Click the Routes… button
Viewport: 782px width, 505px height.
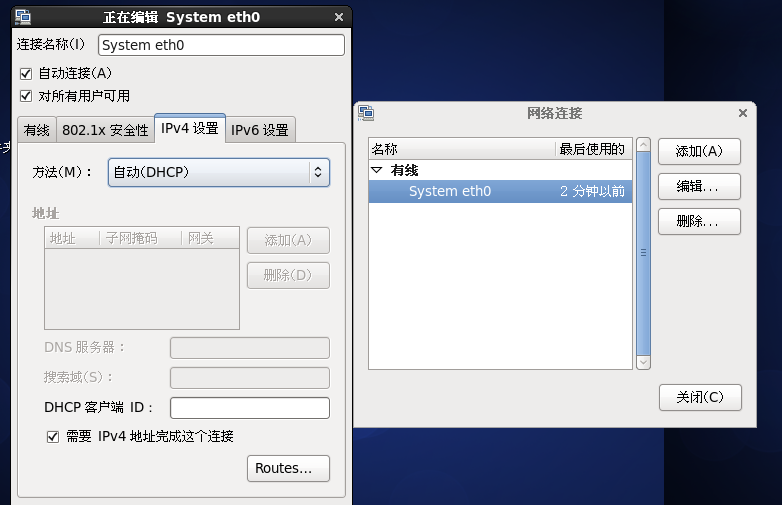tap(288, 468)
